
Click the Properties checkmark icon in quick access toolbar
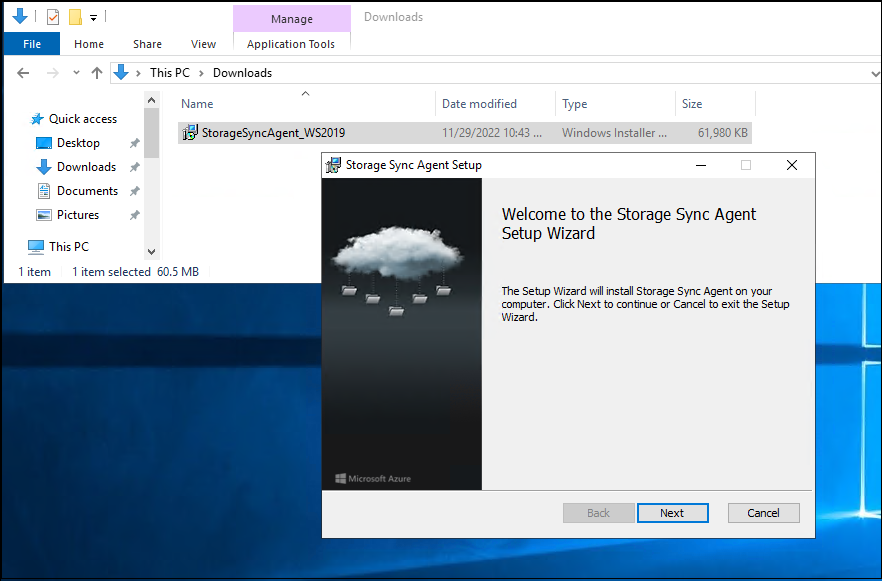click(53, 17)
